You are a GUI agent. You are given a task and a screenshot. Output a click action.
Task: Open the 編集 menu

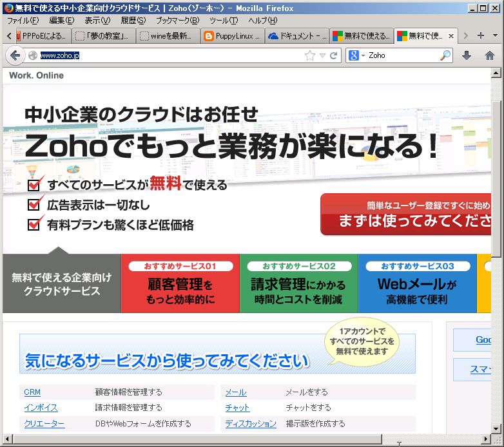pyautogui.click(x=62, y=21)
